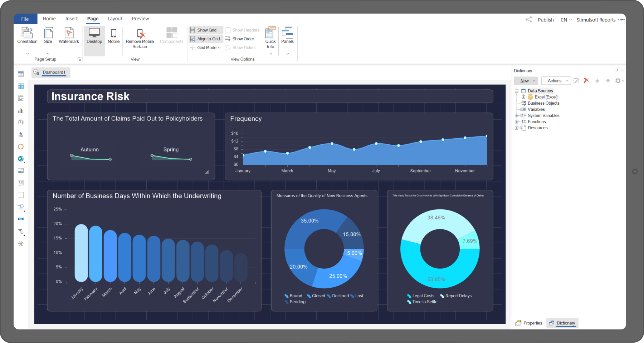Click the Publish button

(546, 20)
